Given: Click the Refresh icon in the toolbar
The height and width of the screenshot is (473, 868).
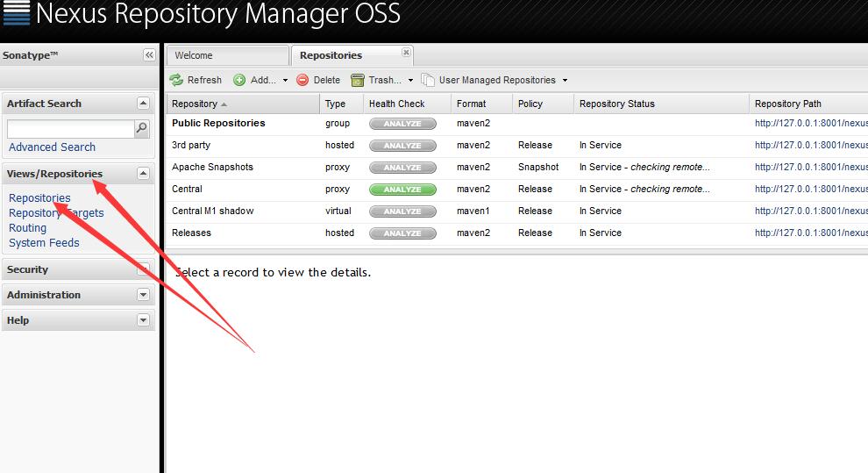Looking at the screenshot, I should pos(176,81).
